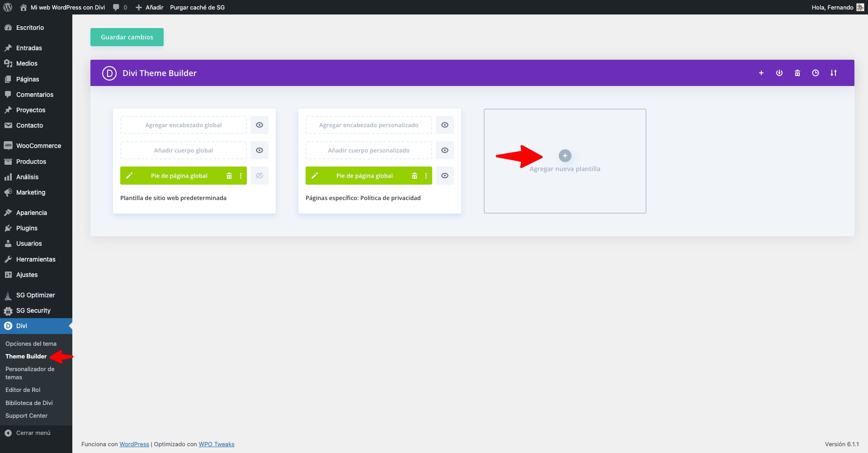Click the Divi D logo in builder header
Screen dimensions: 868x453
[x=109, y=73]
